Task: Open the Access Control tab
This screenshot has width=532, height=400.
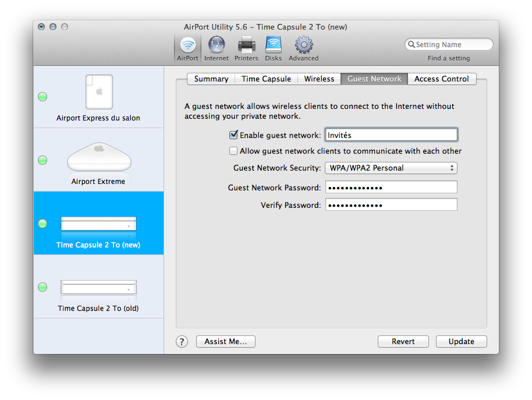Action: pos(441,79)
